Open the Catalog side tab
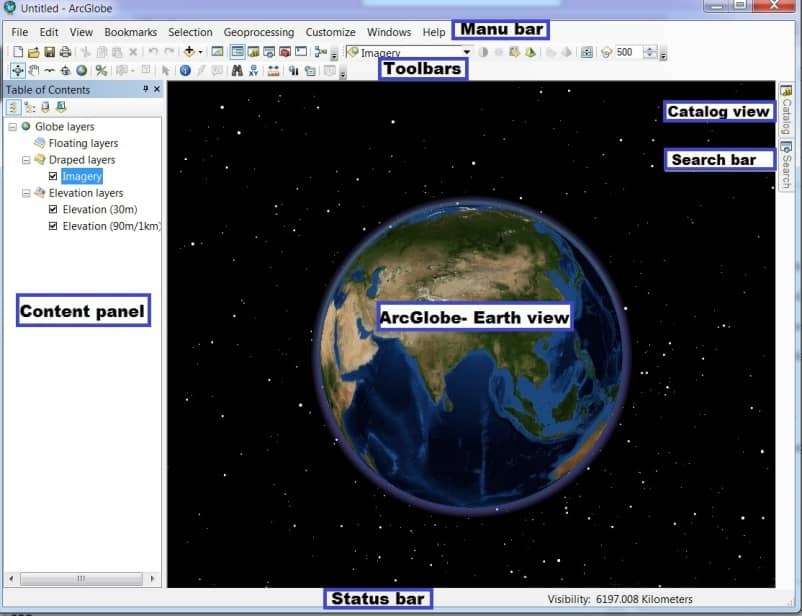 point(787,108)
